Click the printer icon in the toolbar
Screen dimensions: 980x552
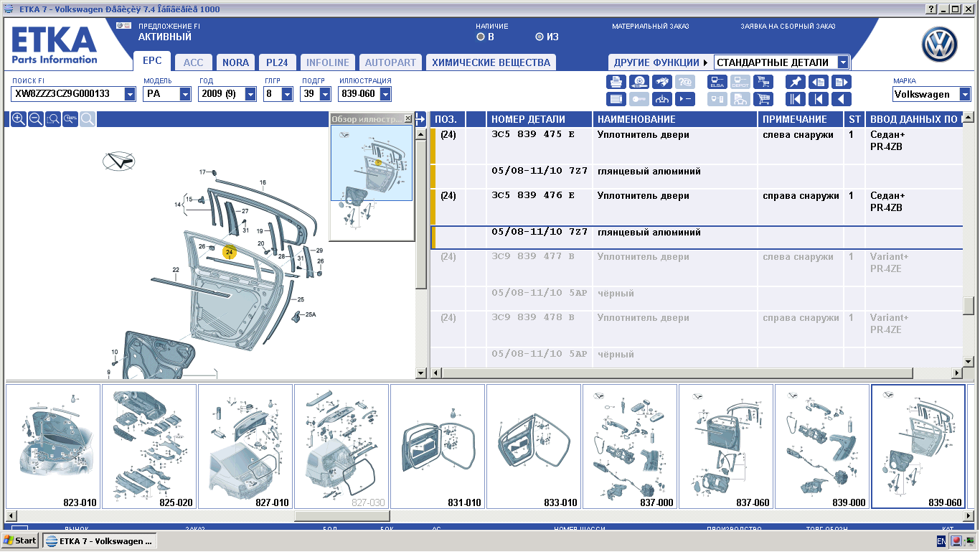(x=616, y=82)
